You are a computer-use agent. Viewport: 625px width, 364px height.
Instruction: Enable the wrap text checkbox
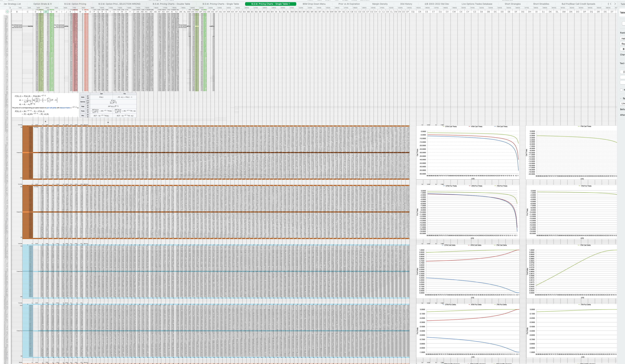point(622,90)
